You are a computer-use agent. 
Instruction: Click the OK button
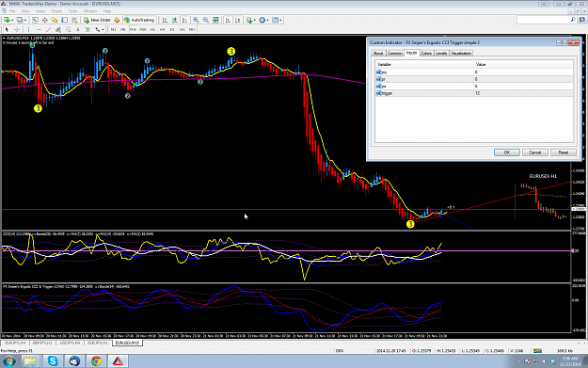pos(507,152)
